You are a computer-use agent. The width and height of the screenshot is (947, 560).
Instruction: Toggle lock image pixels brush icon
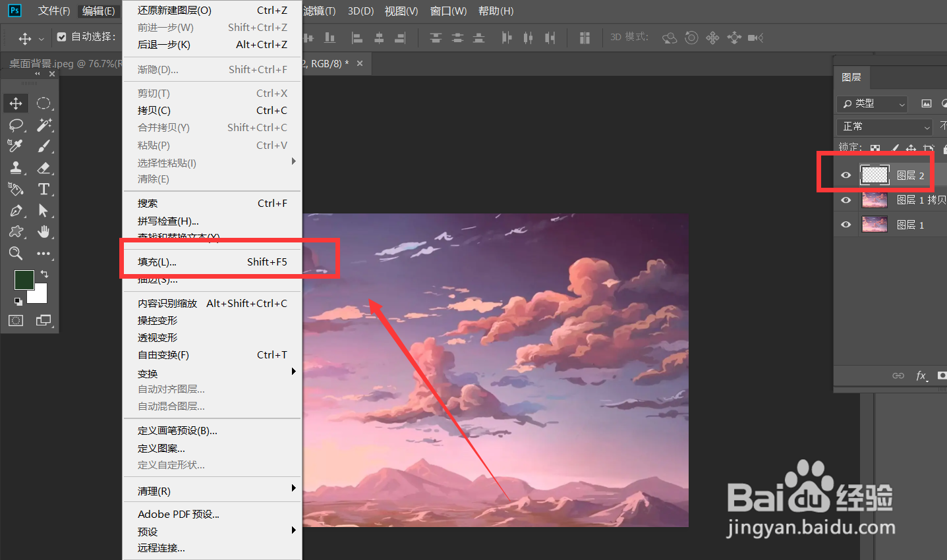tap(894, 149)
